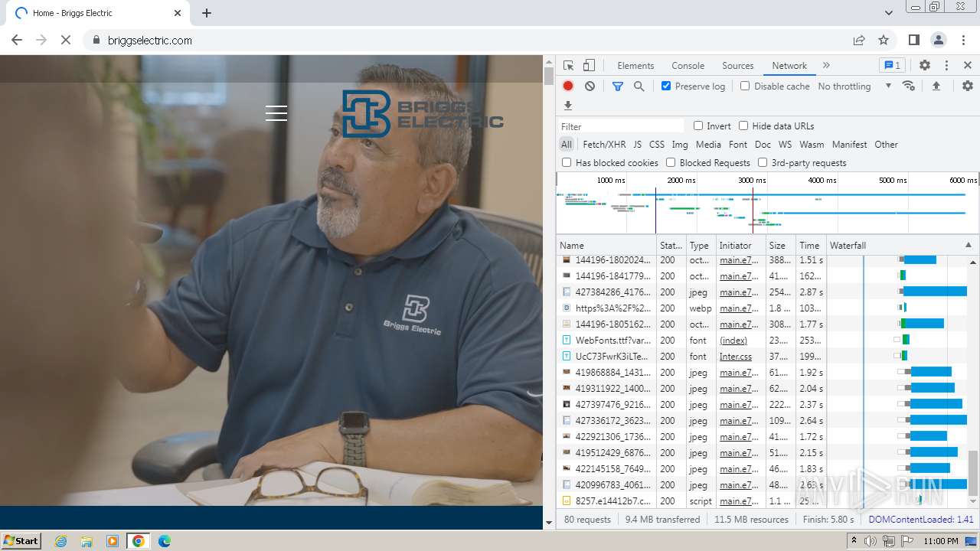The width and height of the screenshot is (980, 551).
Task: Stop recording network log
Action: (x=568, y=86)
